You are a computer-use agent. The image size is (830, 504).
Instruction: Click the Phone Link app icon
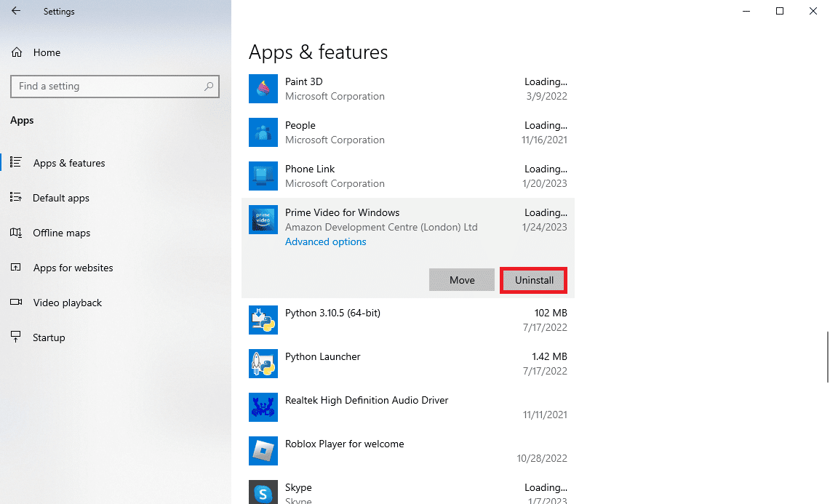tap(263, 176)
